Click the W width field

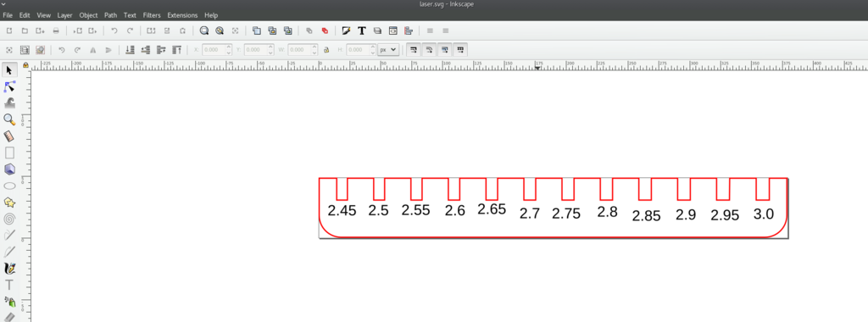tap(303, 50)
